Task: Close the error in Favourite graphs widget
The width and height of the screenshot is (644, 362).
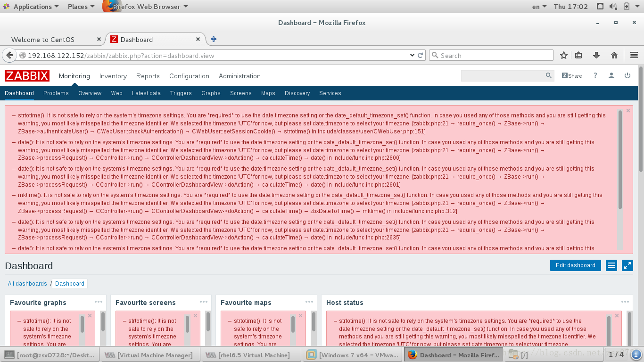Action: (90, 316)
